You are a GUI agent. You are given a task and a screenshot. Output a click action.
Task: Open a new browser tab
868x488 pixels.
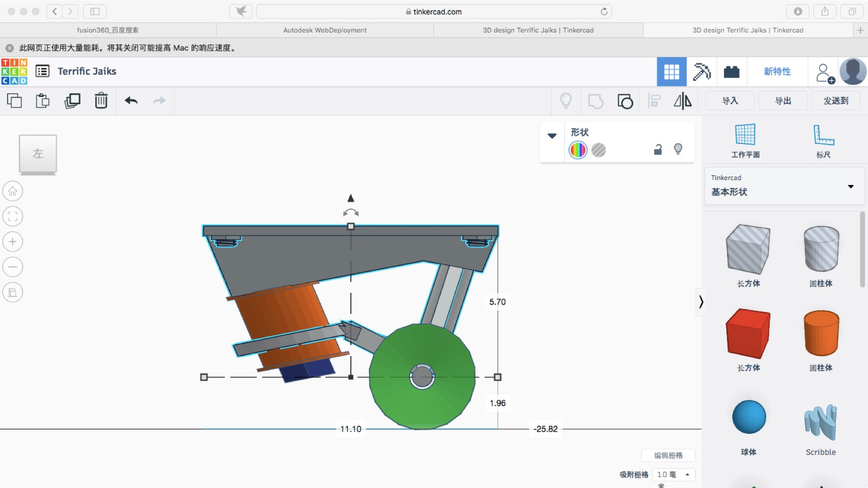tap(860, 30)
